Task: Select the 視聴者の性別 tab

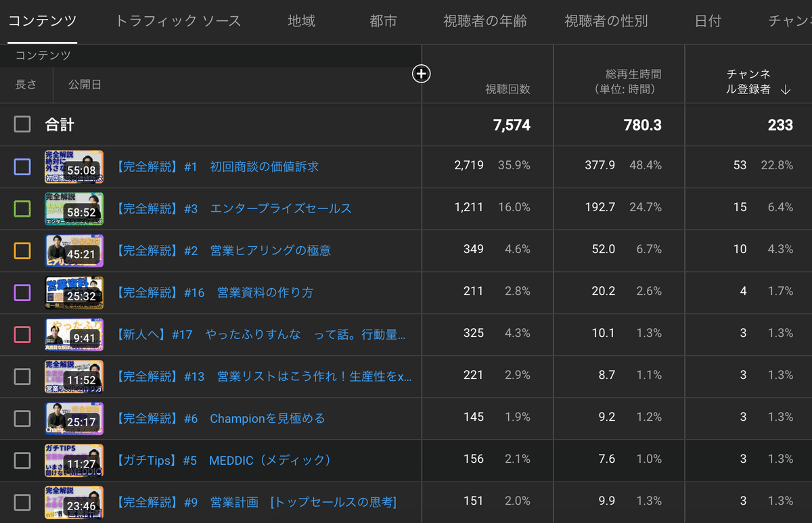Action: [x=605, y=21]
